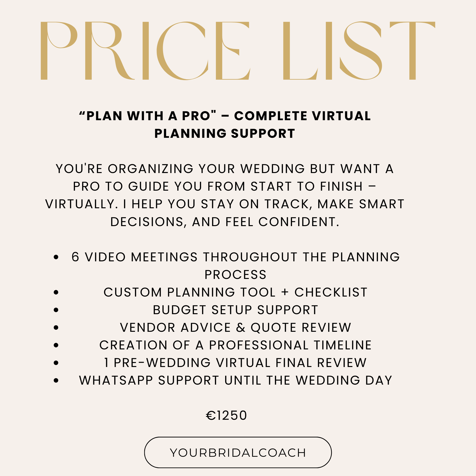Click the bullet beside "Custom planning tool"
This screenshot has width=476, height=476.
point(56,293)
